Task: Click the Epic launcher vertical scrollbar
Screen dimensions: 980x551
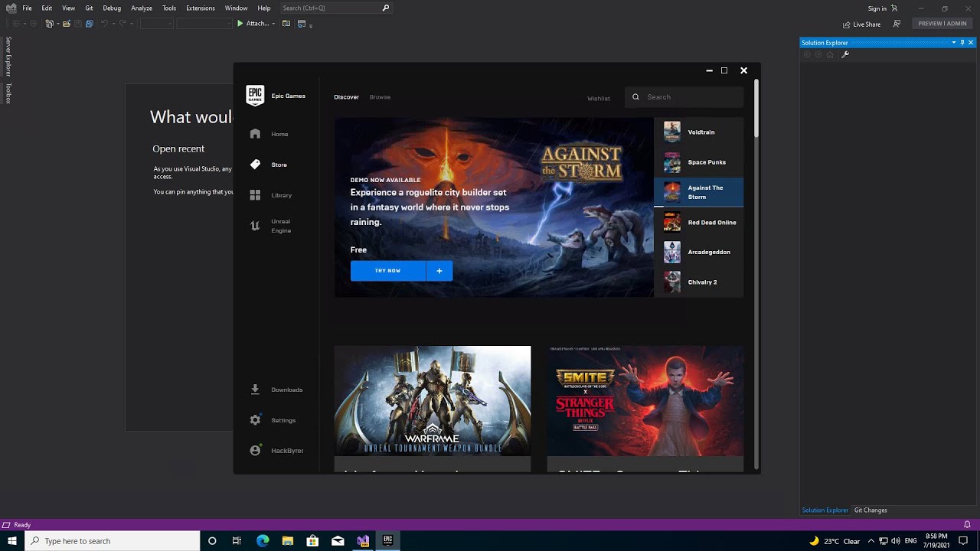Action: pos(756,108)
